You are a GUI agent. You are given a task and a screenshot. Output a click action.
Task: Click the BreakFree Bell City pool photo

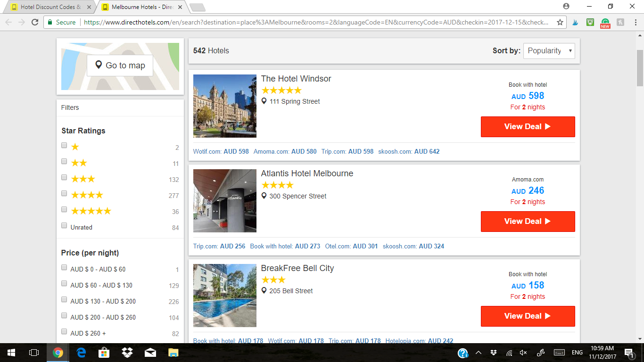(225, 296)
